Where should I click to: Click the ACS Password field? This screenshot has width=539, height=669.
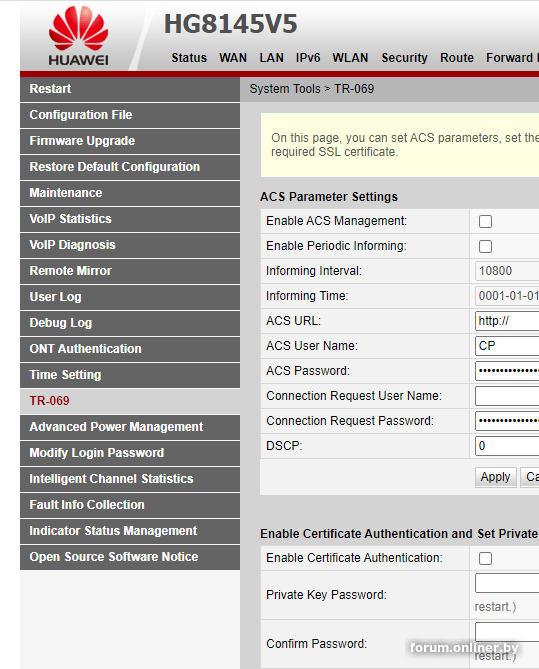[507, 371]
